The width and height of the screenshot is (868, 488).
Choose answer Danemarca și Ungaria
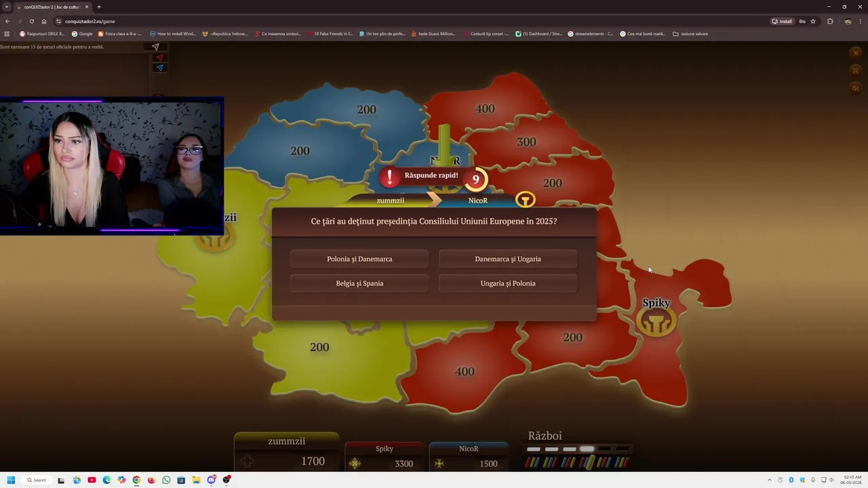(508, 259)
